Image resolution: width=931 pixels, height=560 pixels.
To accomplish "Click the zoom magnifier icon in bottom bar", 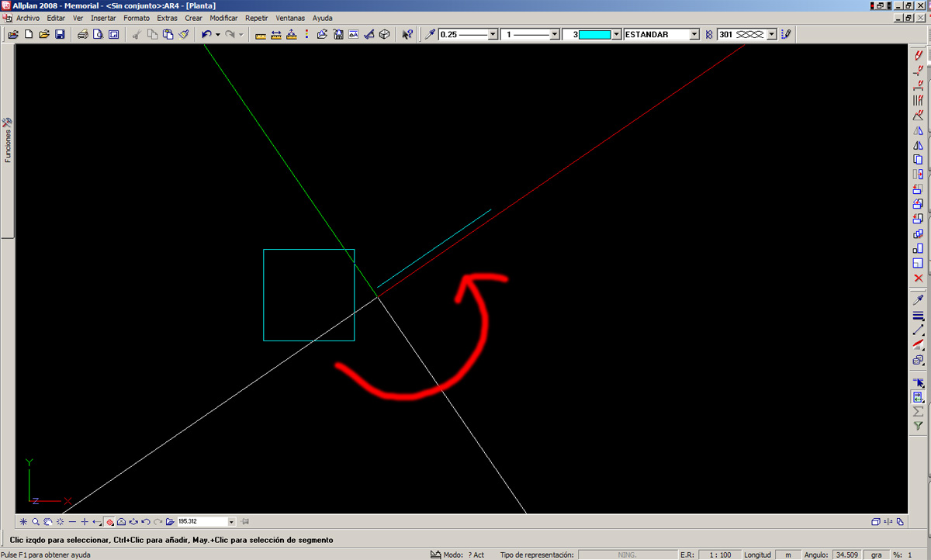I will coord(36,522).
